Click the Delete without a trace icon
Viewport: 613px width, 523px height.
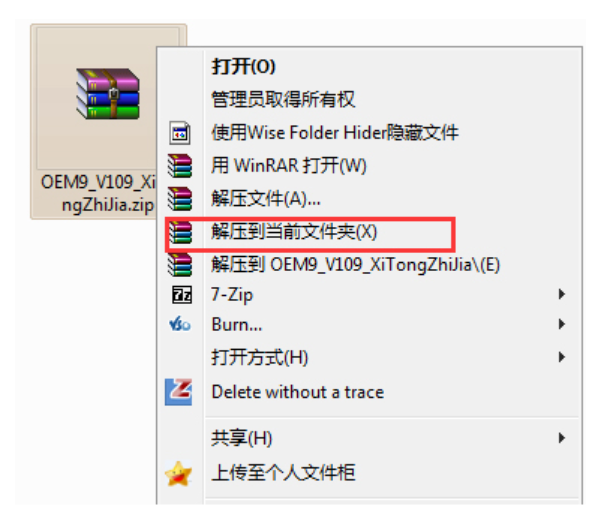(178, 392)
